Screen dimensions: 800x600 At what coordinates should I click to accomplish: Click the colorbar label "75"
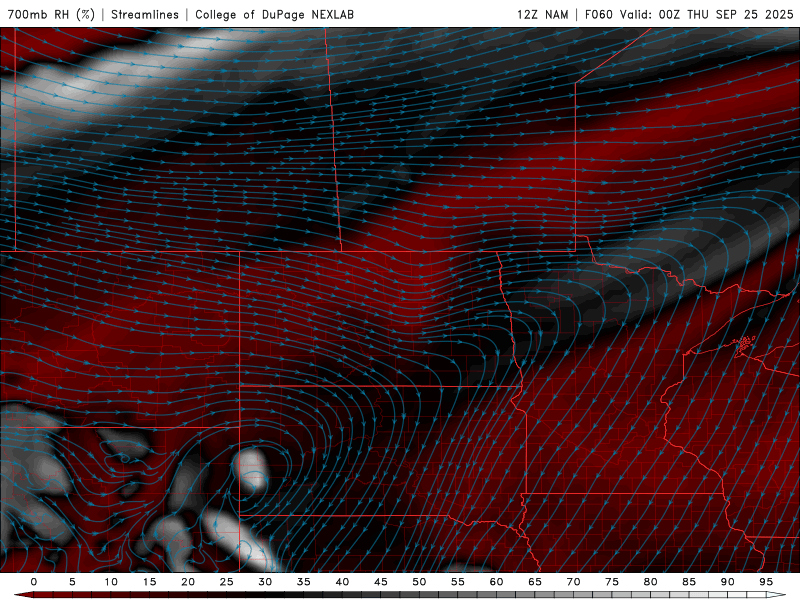(x=612, y=582)
